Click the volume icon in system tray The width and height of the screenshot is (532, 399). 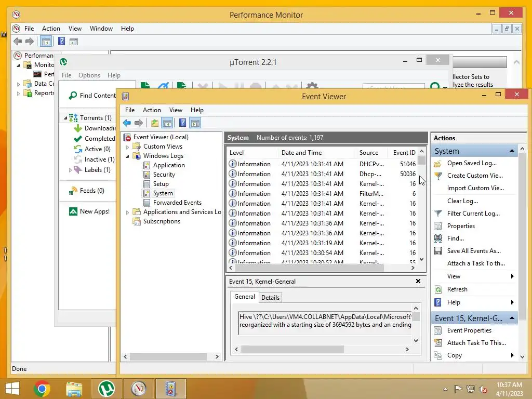[x=483, y=389]
